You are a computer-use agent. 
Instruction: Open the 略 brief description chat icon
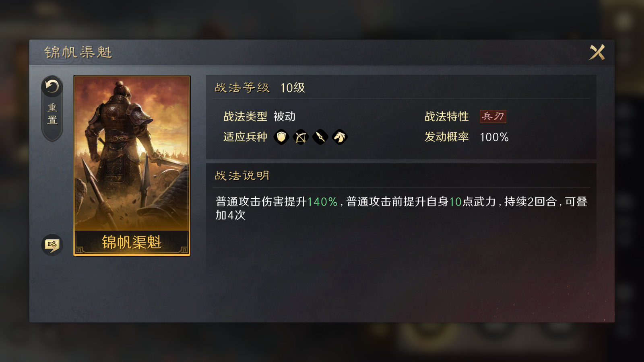[52, 245]
